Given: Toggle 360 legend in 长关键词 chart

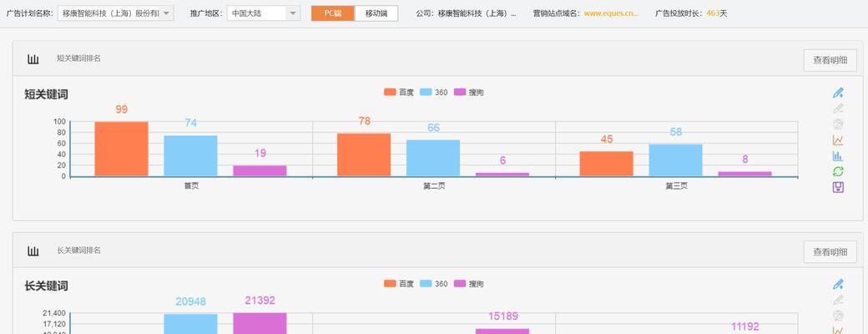Looking at the screenshot, I should pyautogui.click(x=433, y=284).
